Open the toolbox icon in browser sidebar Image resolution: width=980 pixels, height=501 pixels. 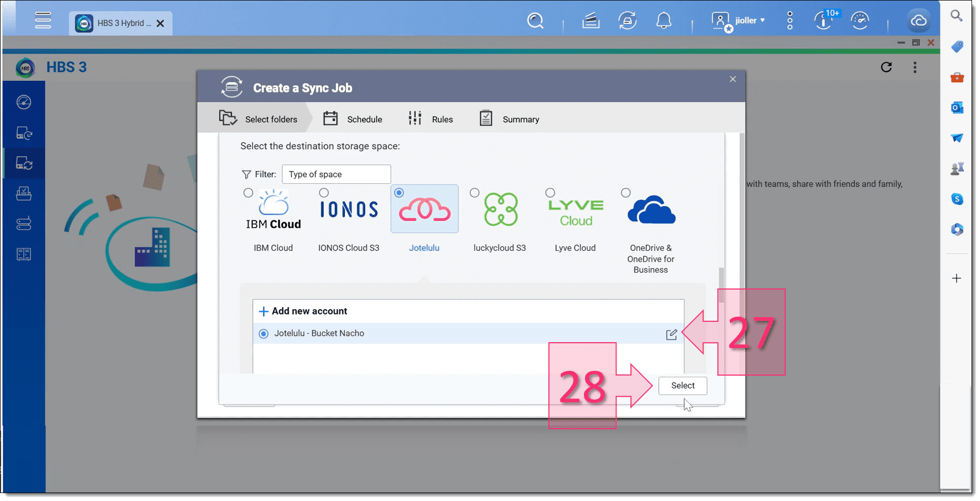[x=957, y=78]
